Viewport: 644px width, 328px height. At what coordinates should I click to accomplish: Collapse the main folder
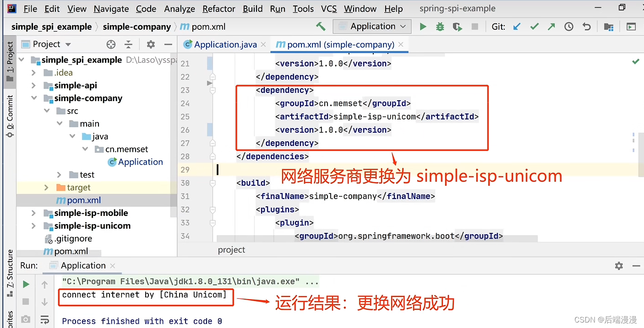coord(59,124)
